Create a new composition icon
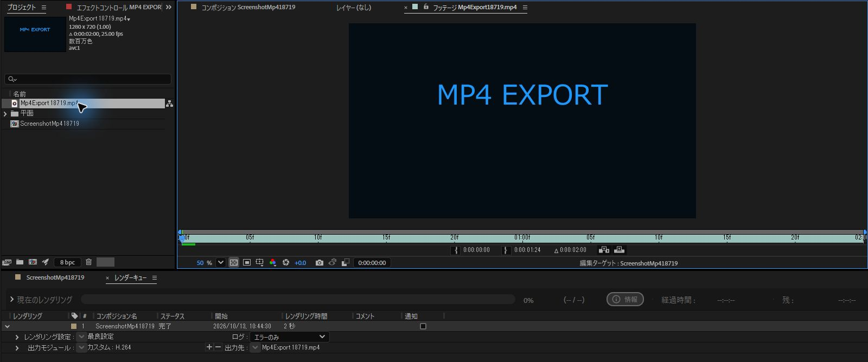 (33, 262)
